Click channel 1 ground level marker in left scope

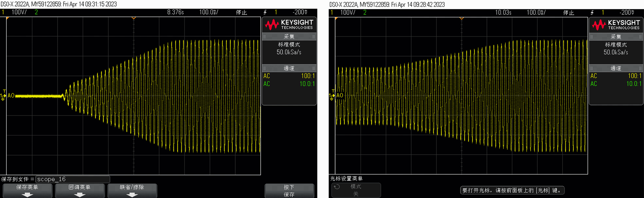click(3, 97)
